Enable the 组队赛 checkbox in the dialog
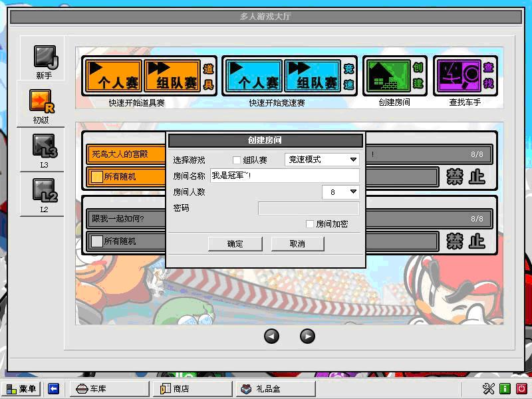Viewport: 532px width, 399px height. [237, 160]
